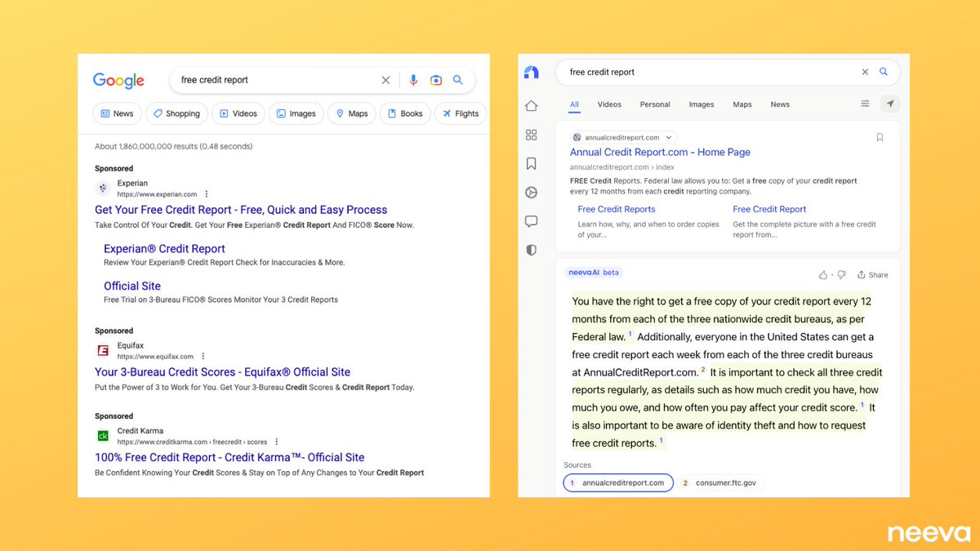Click the 'neevaAI beta' badge
The width and height of the screenshot is (980, 551).
tap(593, 273)
